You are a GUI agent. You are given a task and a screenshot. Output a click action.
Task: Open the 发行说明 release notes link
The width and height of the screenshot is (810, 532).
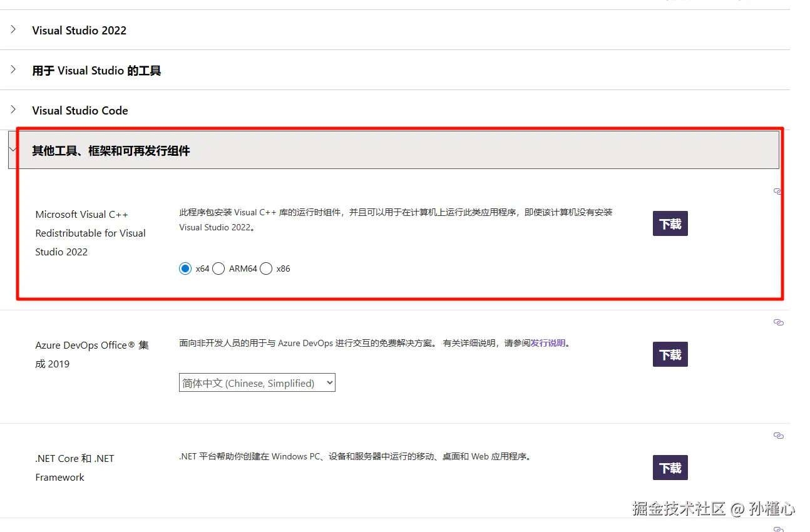[548, 343]
